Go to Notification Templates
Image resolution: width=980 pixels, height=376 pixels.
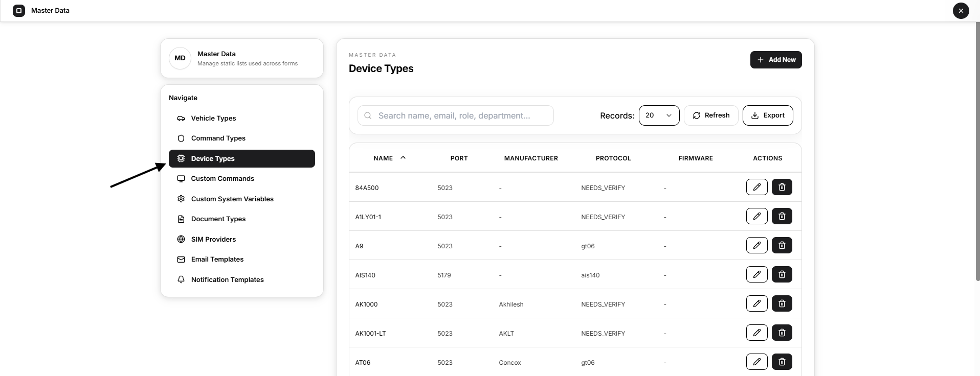[x=241, y=279]
